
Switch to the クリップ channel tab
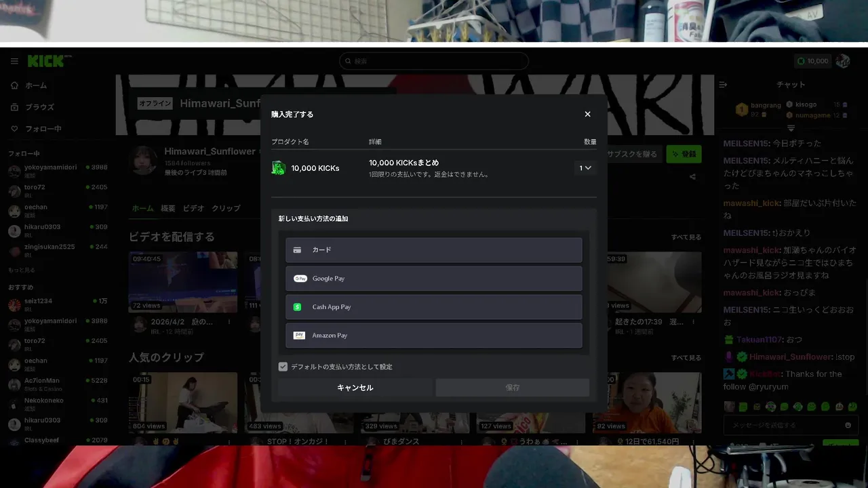click(226, 209)
